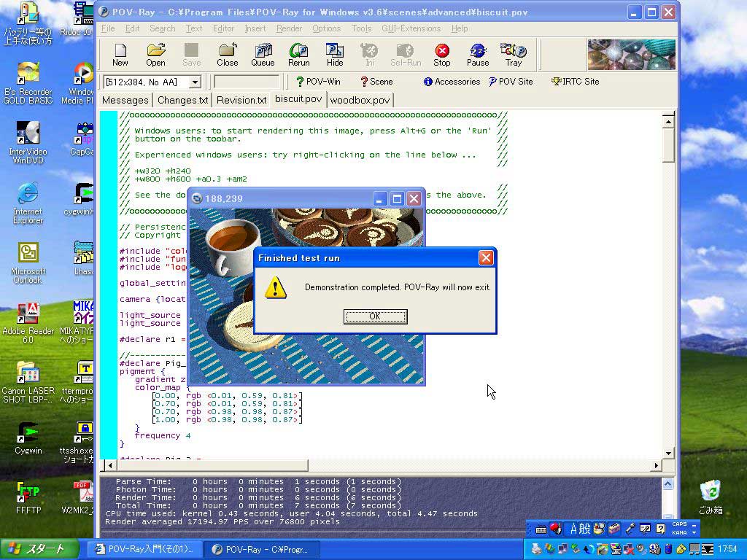Open the render Queue
This screenshot has width=747, height=560.
pos(263,55)
